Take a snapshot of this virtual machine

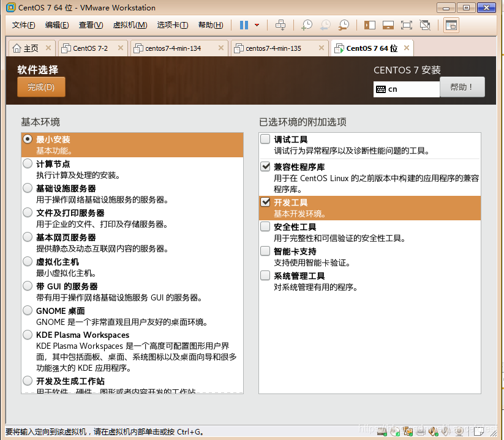point(306,24)
